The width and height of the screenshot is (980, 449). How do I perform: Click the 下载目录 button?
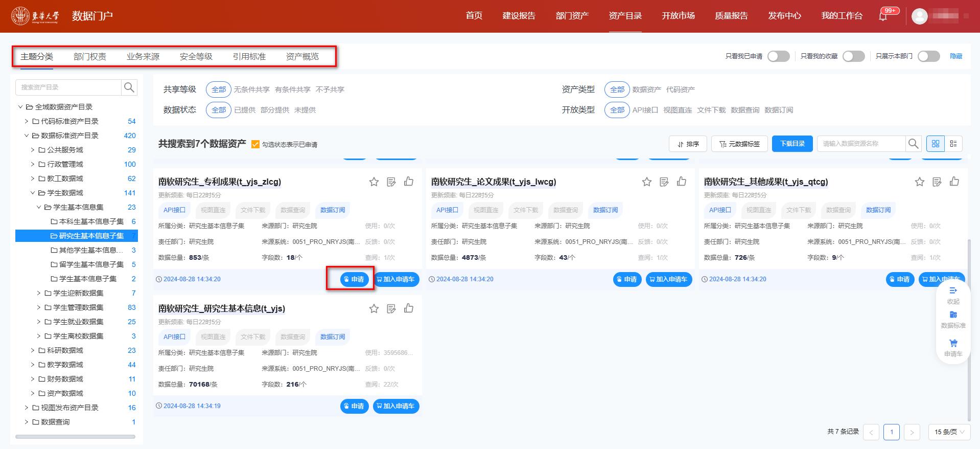pos(792,144)
